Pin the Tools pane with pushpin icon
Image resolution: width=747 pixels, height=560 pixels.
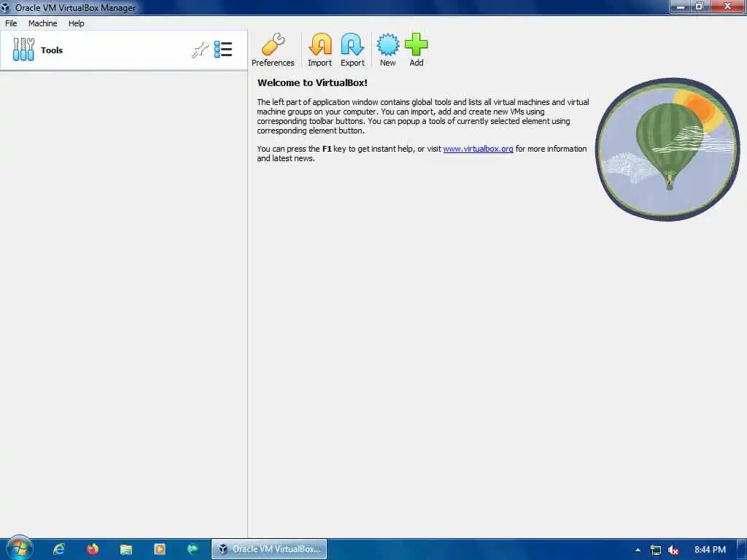(x=200, y=50)
